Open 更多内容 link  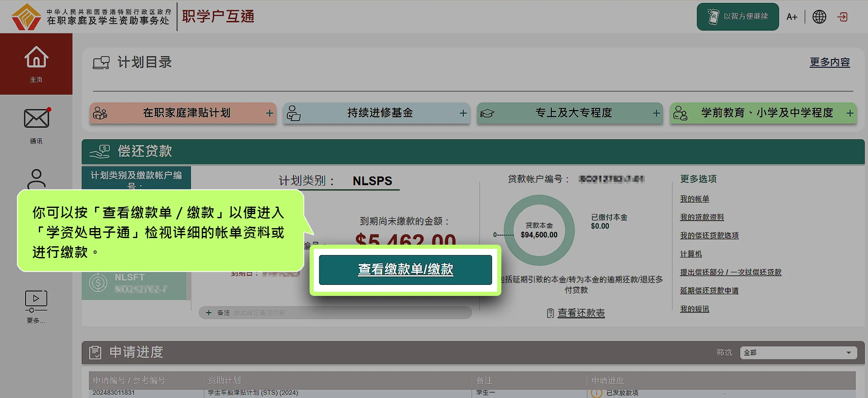coord(830,62)
